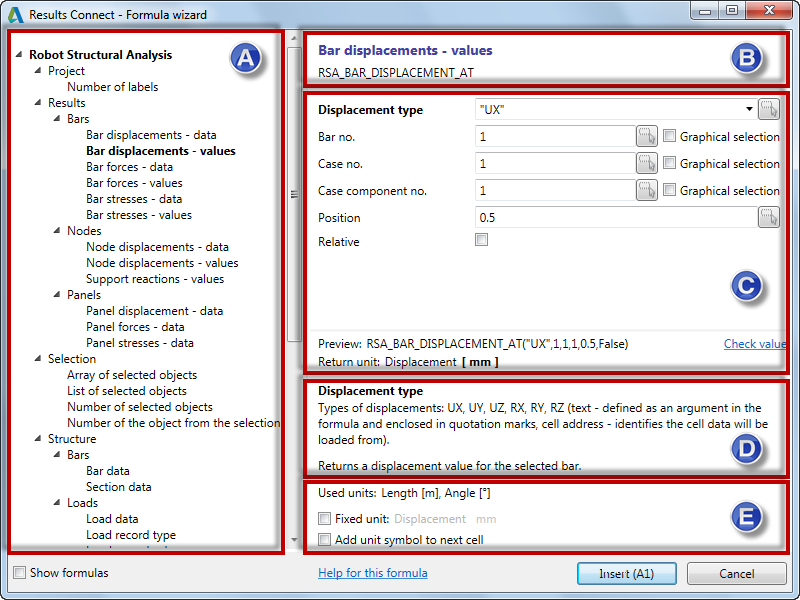
Task: Collapse the Selection tree node
Action: [x=38, y=358]
